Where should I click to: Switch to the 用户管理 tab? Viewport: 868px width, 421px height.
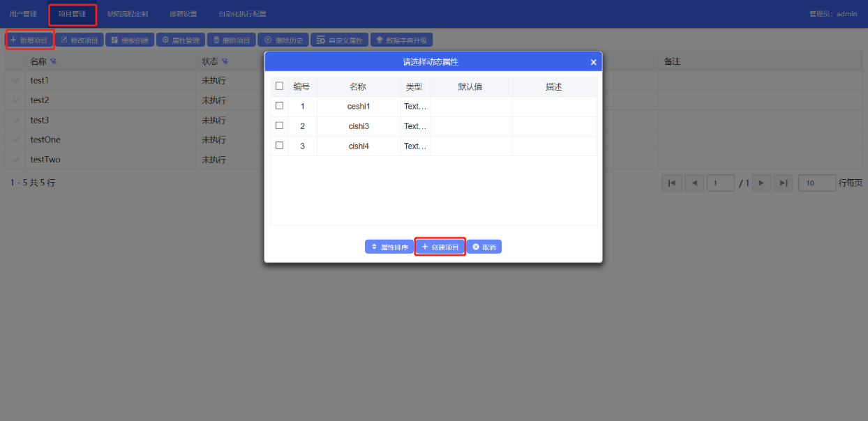23,14
